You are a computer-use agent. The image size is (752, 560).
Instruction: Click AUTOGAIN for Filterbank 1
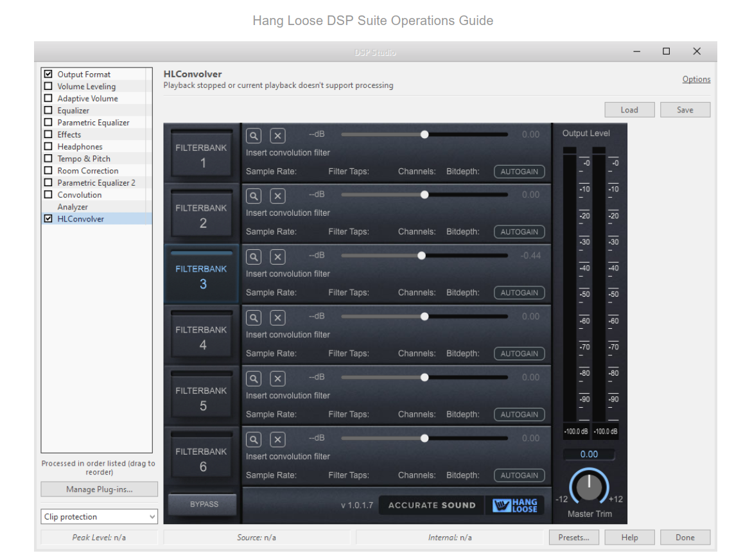519,171
